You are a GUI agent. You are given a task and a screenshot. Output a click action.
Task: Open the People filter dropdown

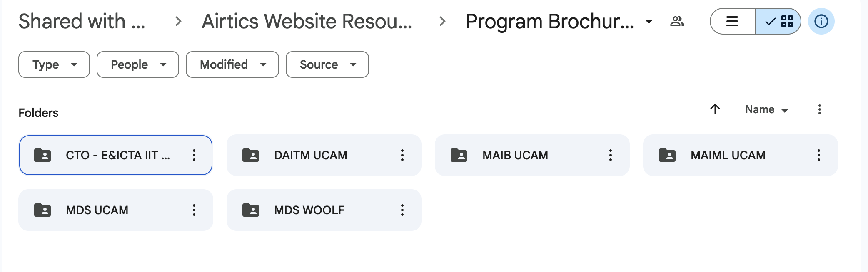(x=137, y=64)
